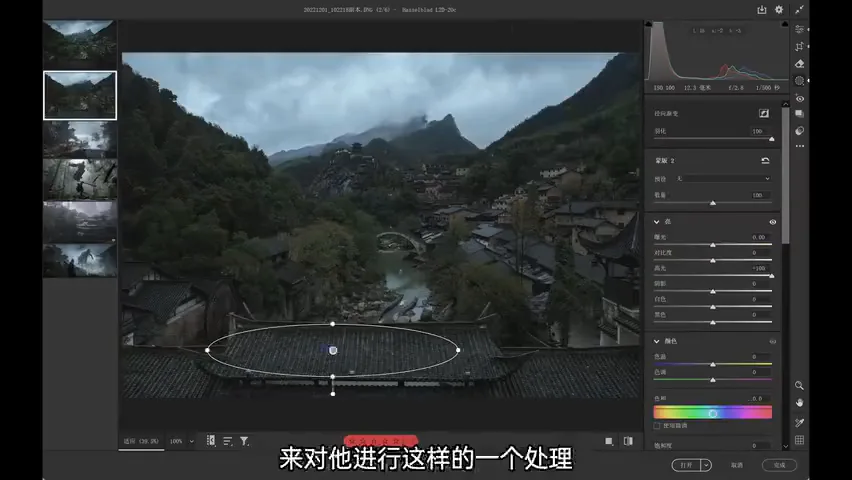Click the feather value field 100
852x480 pixels.
tap(757, 131)
